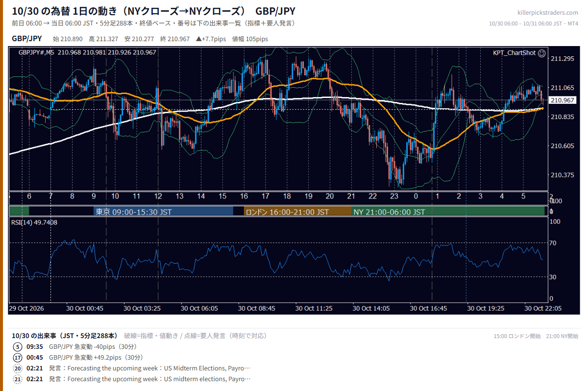
Task: Click the ▲+7.7pips change value
Action: [x=211, y=39]
